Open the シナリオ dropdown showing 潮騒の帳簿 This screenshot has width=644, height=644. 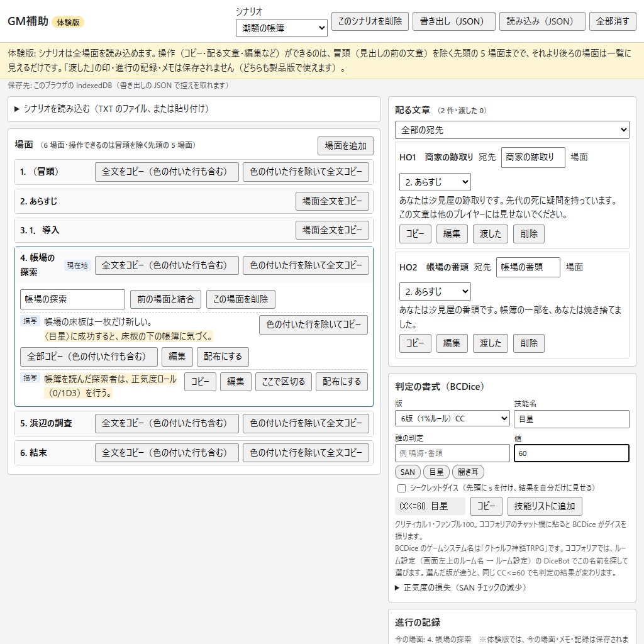[281, 28]
